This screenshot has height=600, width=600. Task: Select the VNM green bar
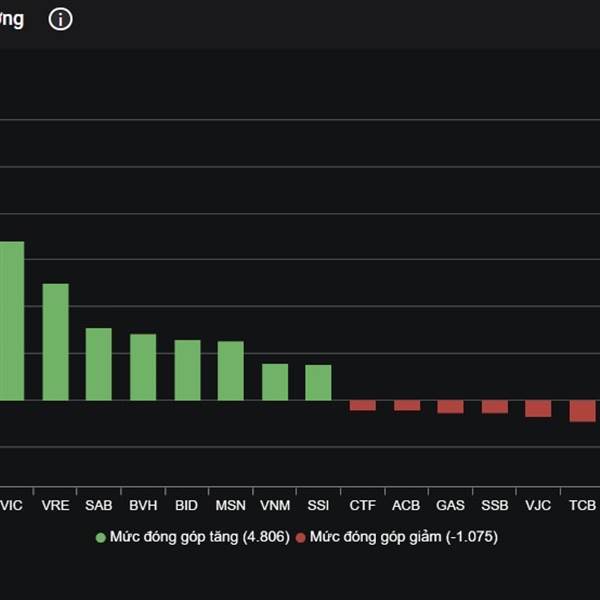(275, 381)
